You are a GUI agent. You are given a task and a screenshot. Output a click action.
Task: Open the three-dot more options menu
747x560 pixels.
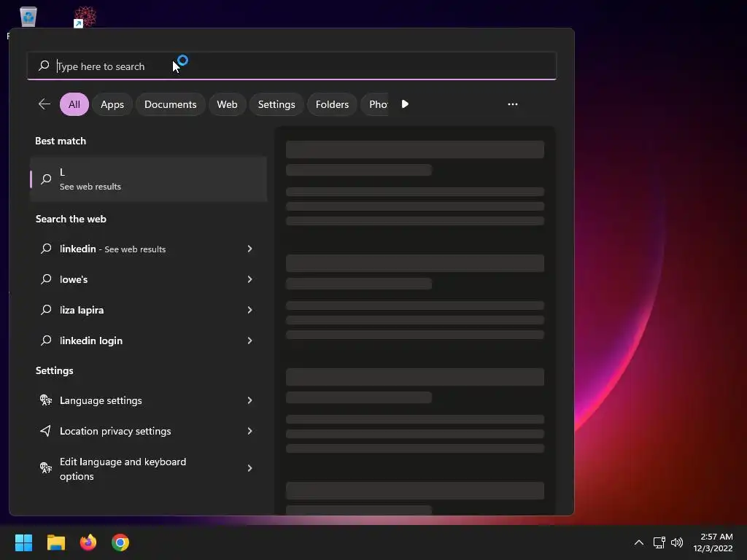pos(513,104)
